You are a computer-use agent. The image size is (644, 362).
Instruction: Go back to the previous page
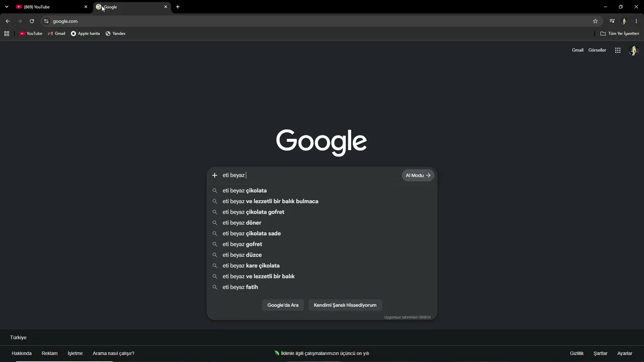[8, 21]
